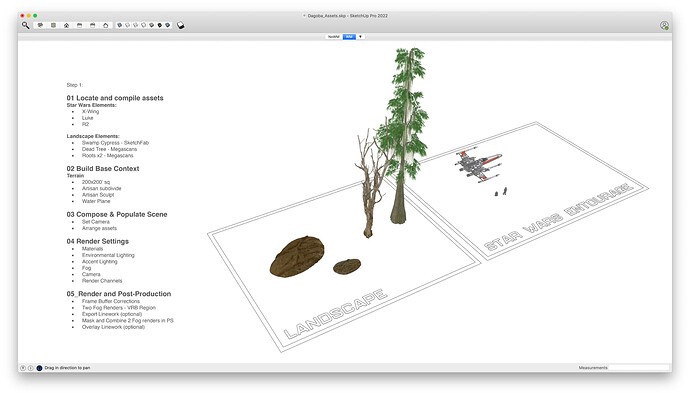Click the 'Water Plane' line
Image resolution: width=690 pixels, height=396 pixels.
96,201
